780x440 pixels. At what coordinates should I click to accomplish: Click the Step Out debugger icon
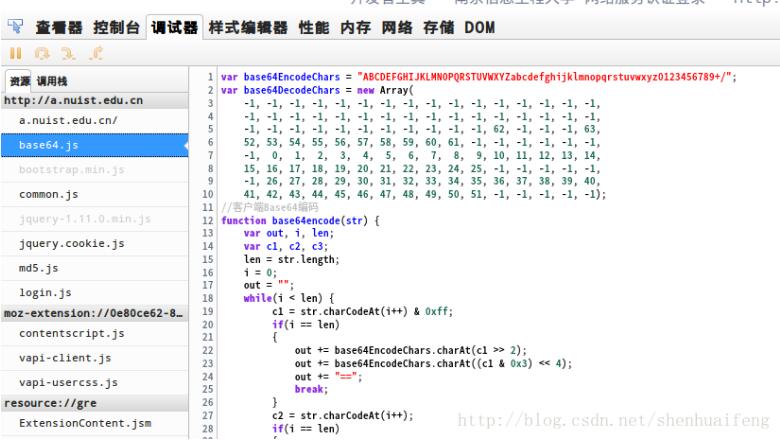point(96,53)
